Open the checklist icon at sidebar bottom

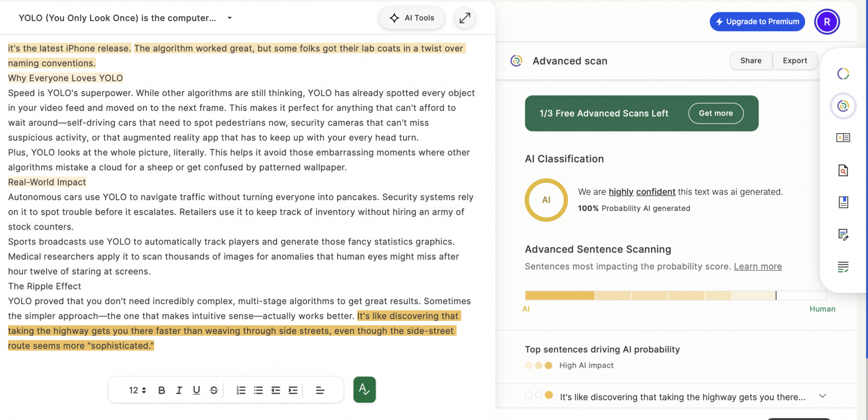[x=843, y=267]
